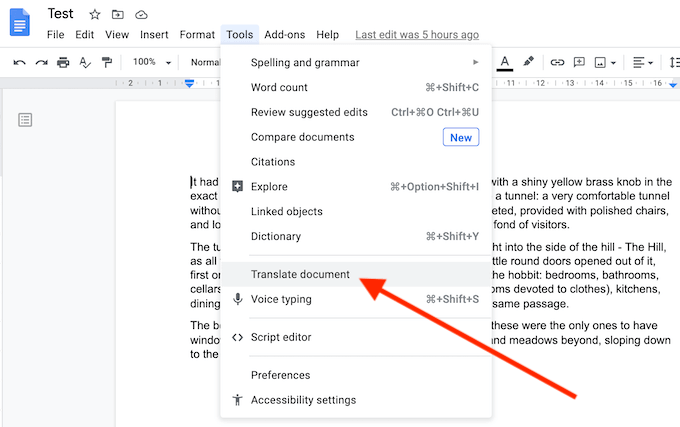The width and height of the screenshot is (680, 427).
Task: Click the undo arrow icon
Action: tap(20, 63)
